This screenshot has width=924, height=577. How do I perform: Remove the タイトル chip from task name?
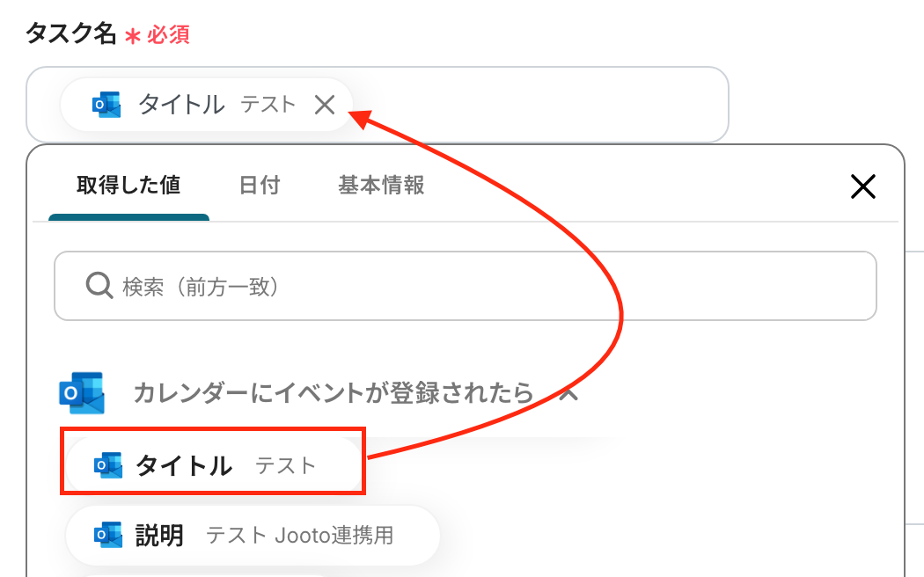click(x=325, y=106)
